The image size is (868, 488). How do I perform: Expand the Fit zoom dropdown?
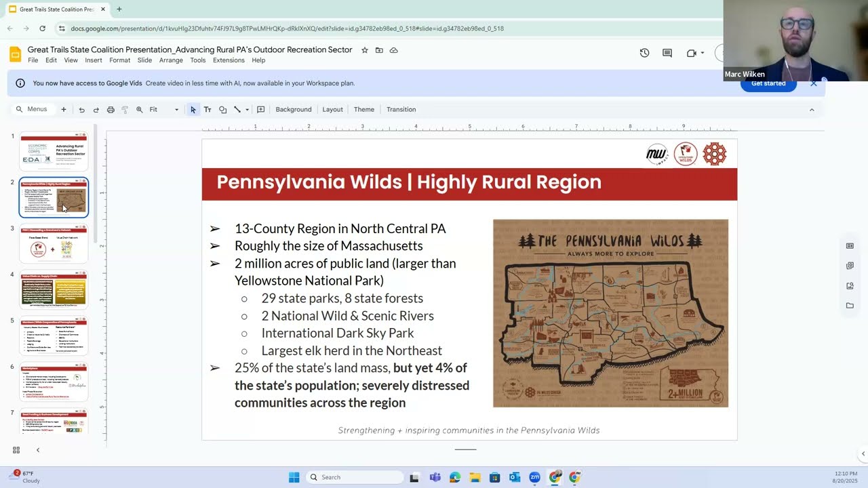pos(164,110)
